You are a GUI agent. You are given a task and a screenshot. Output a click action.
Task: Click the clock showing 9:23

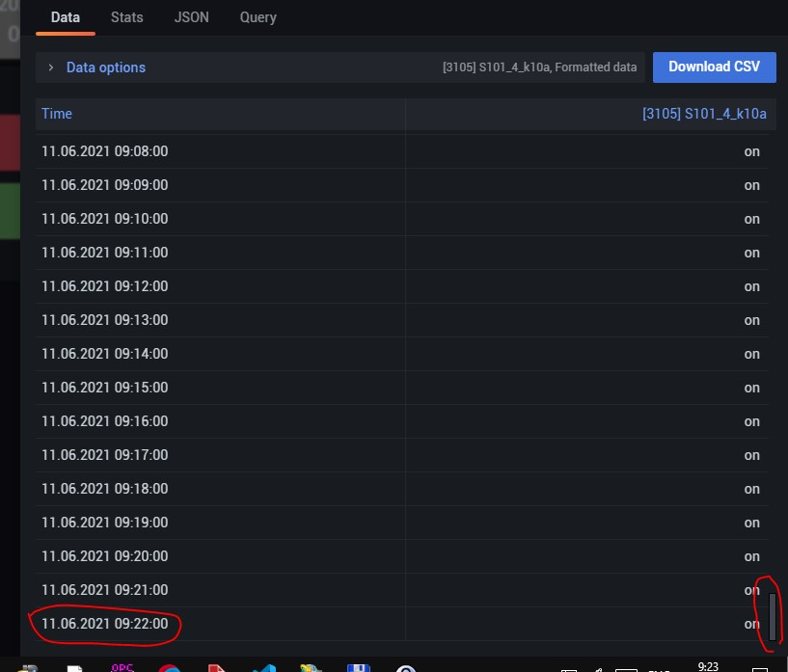pos(707,667)
